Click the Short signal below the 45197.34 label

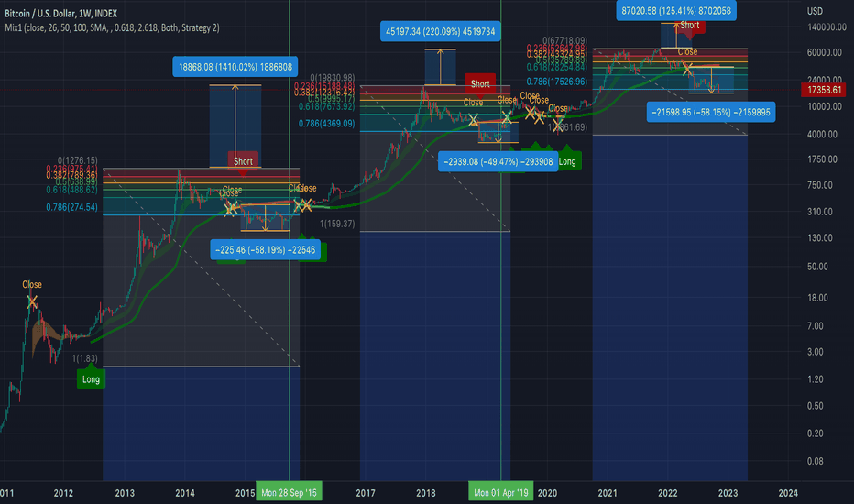click(480, 84)
